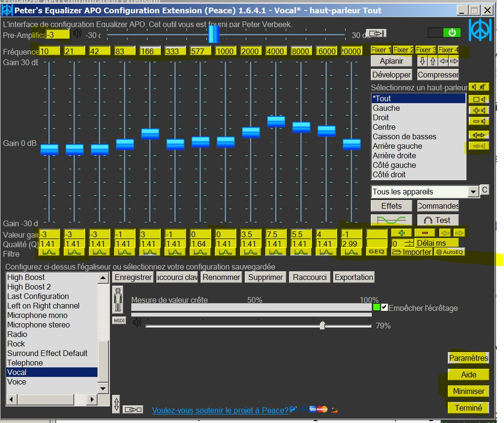Click the minus speaker icon
The height and width of the screenshot is (423, 504).
(479, 122)
